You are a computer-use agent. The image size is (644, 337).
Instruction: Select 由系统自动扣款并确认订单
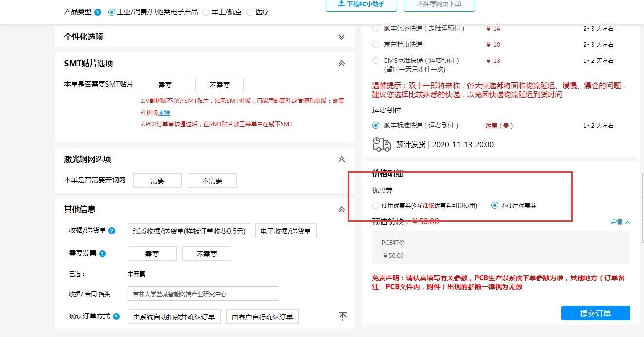tap(174, 317)
